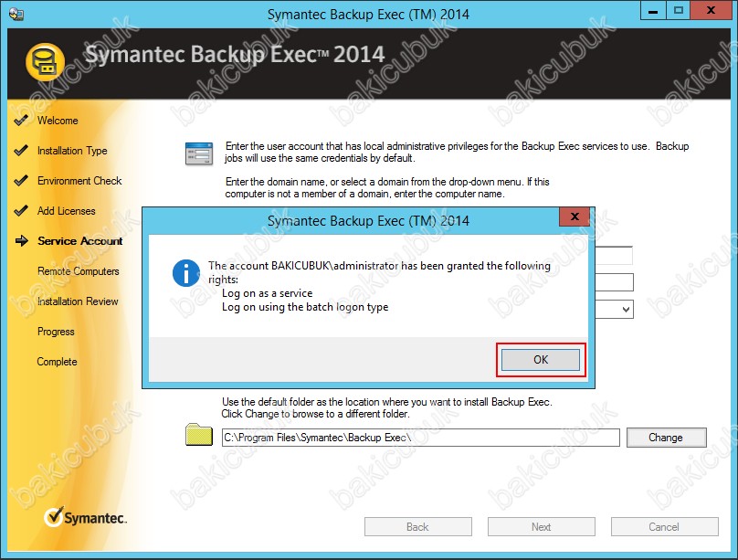Click the 'Symantec Backup Exec 2014' header title
Screen dimensions: 738x560
235,55
